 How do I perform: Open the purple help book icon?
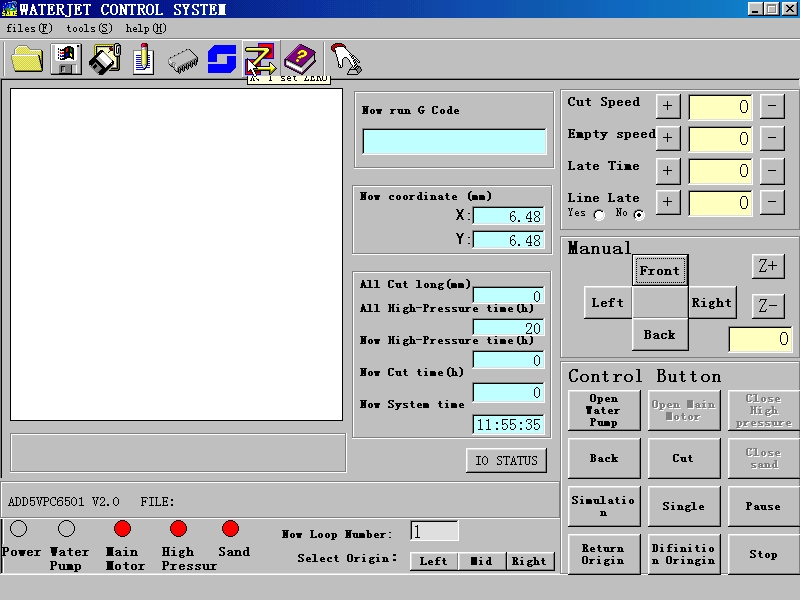(x=298, y=59)
